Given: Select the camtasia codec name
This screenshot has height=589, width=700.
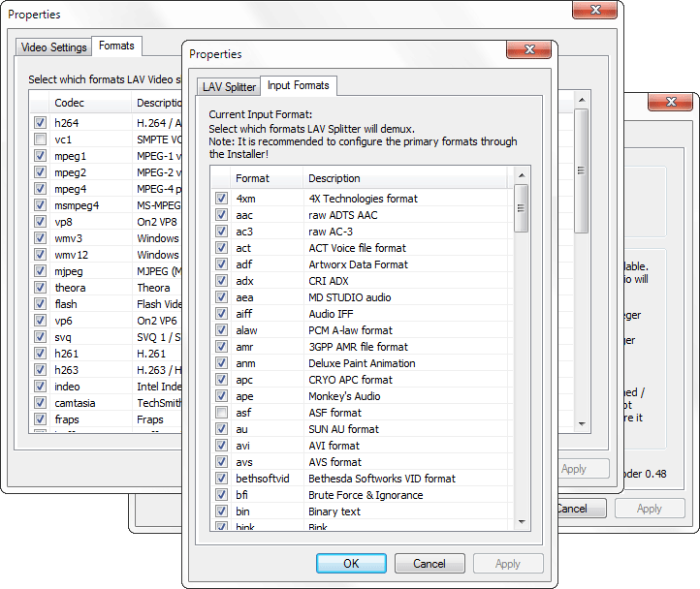Looking at the screenshot, I should coord(75,403).
